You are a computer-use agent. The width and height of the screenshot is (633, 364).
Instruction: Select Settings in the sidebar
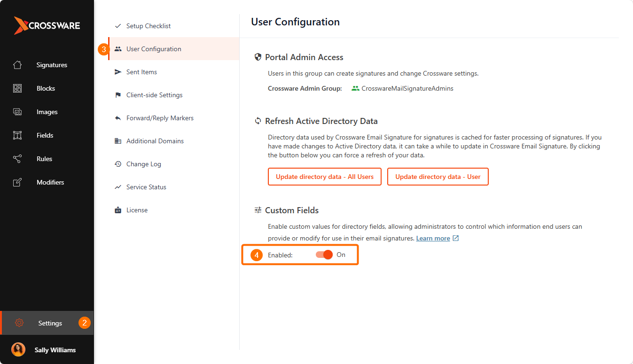click(x=47, y=323)
